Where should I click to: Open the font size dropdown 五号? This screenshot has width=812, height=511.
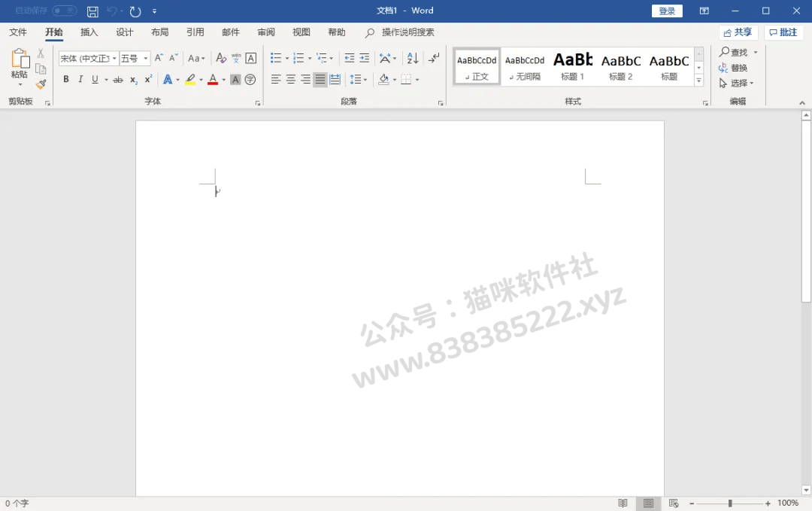146,58
